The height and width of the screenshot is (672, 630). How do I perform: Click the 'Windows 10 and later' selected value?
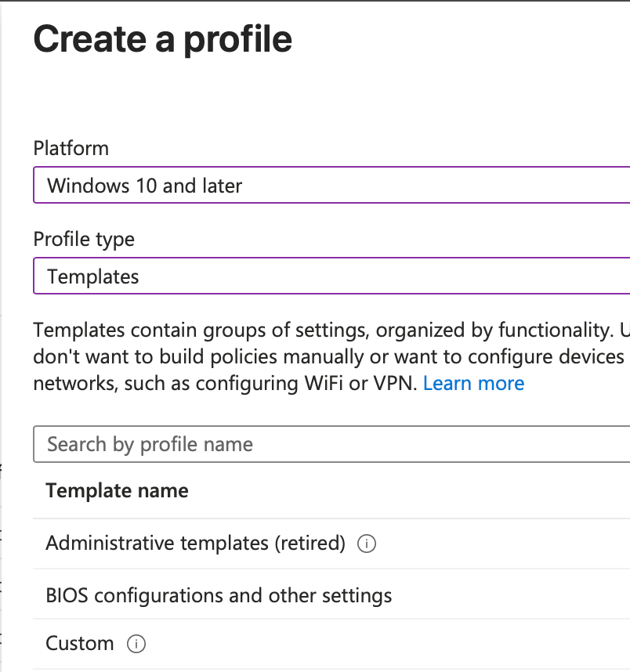point(145,186)
